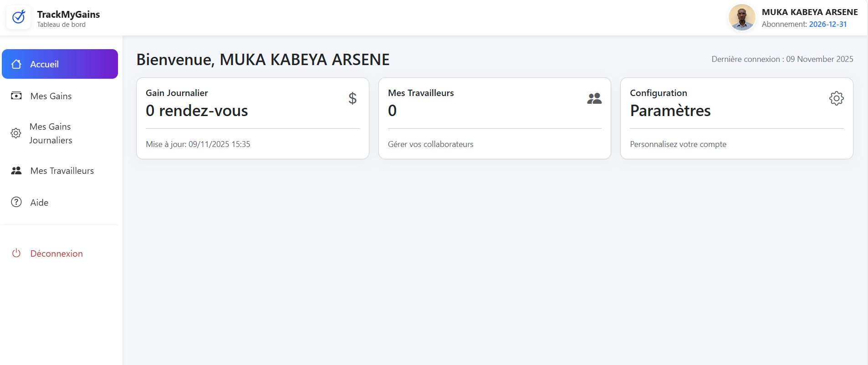
Task: Click MUKA KABEYA ARSENE's profile photo
Action: 741,17
